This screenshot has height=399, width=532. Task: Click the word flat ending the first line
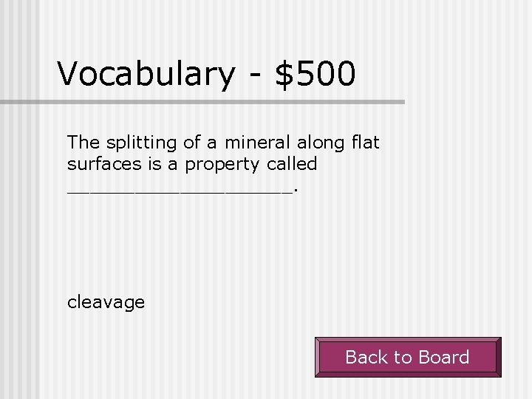pos(366,142)
